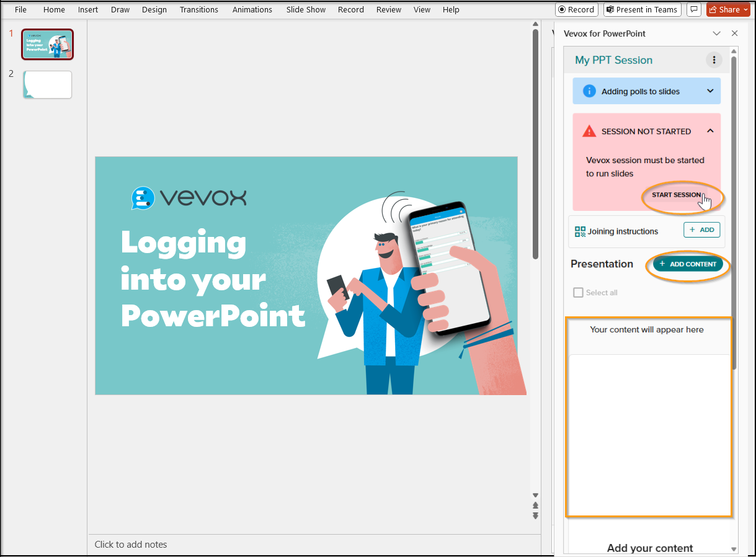Select the slide 2 thumbnail
The image size is (756, 557).
47,84
